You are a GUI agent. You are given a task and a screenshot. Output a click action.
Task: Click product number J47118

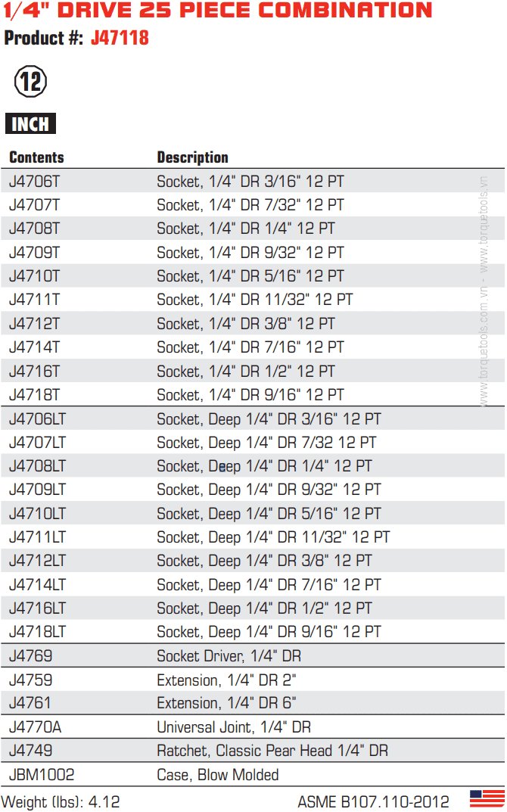[x=120, y=38]
